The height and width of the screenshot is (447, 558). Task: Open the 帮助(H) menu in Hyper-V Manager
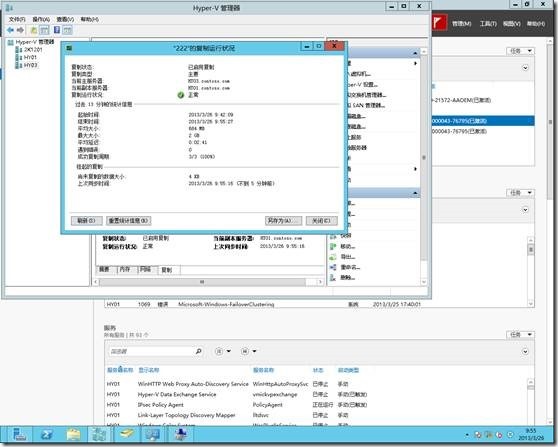(x=89, y=19)
